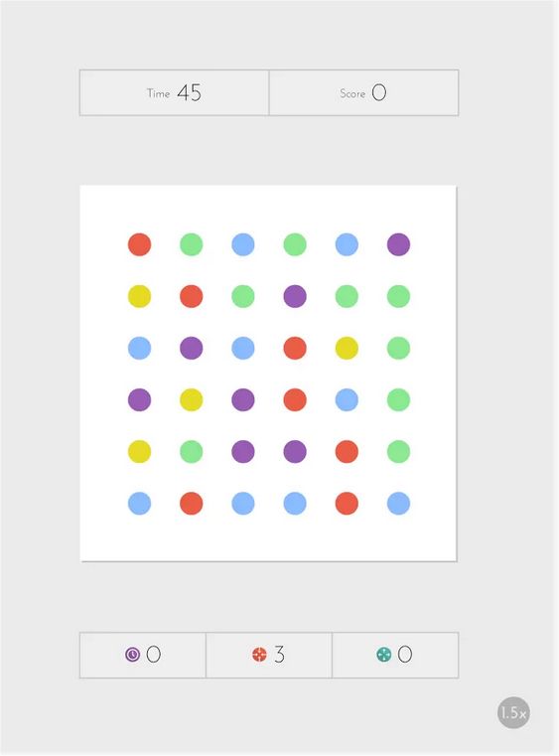Select the yellow dot in the second row
The image size is (559, 756).
click(x=139, y=296)
